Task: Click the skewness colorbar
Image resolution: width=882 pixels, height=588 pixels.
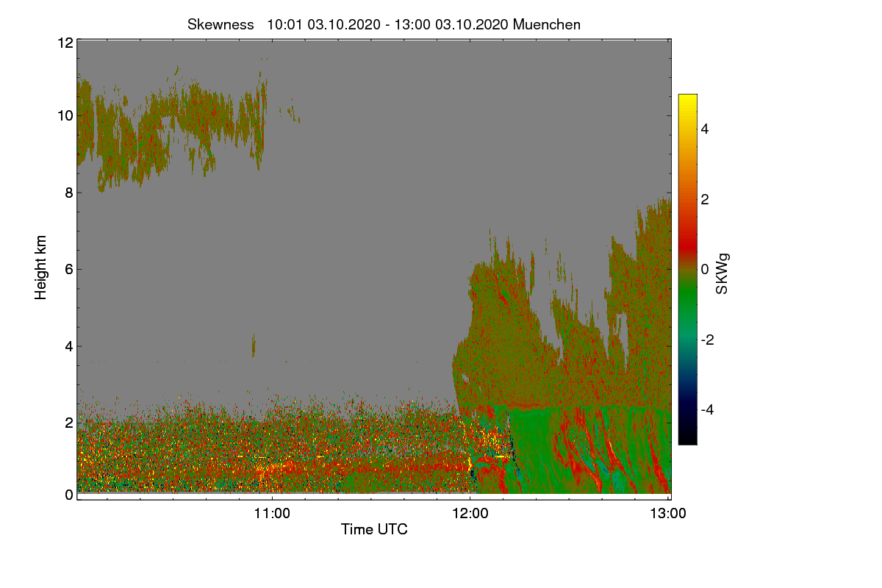Action: tap(687, 269)
